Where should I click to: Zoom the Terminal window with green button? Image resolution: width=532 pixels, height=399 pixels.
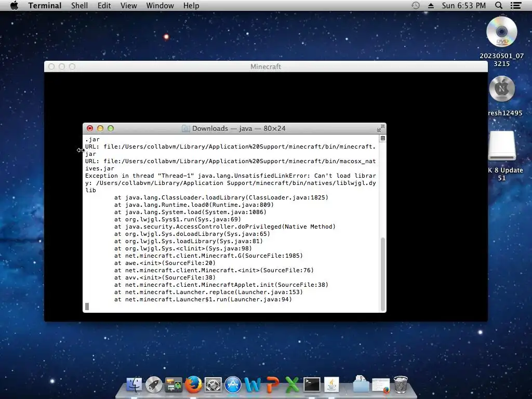pyautogui.click(x=111, y=128)
